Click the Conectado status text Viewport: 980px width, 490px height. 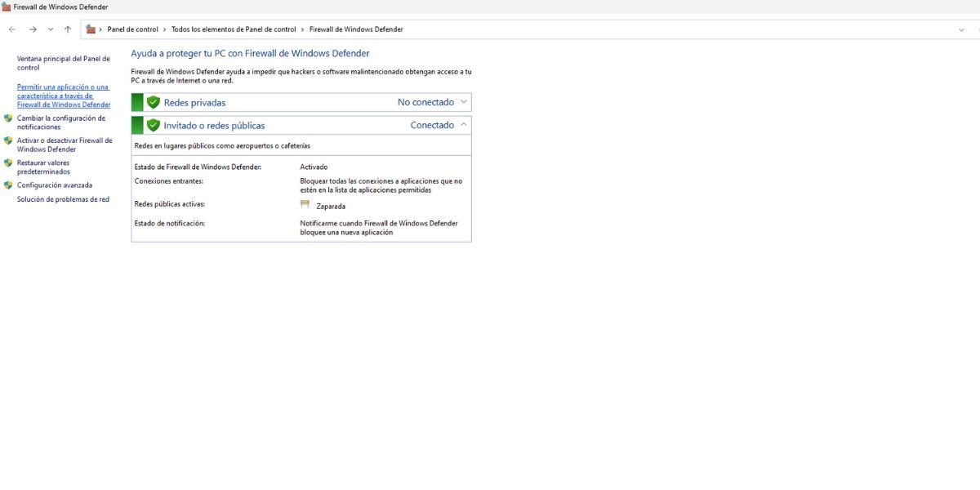432,125
